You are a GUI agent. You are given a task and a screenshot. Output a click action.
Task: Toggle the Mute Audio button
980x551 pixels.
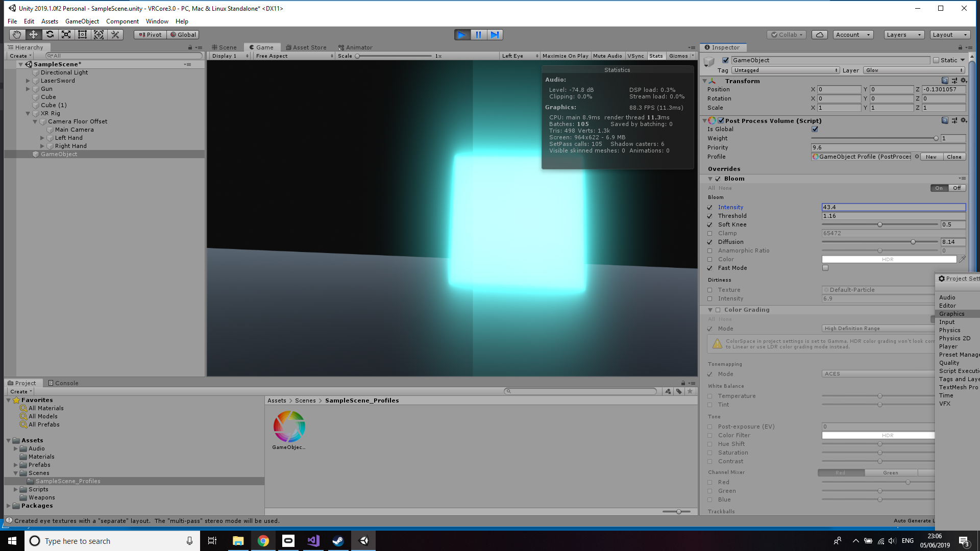pos(607,56)
